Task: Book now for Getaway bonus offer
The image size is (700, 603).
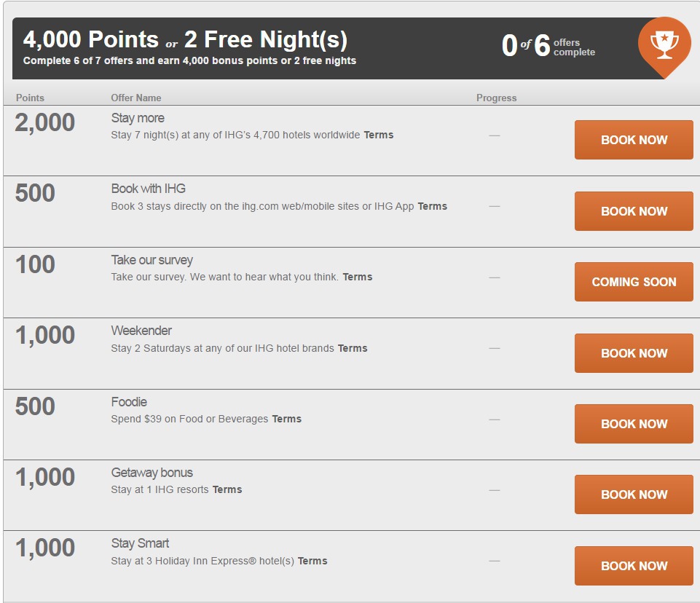Action: click(x=634, y=494)
